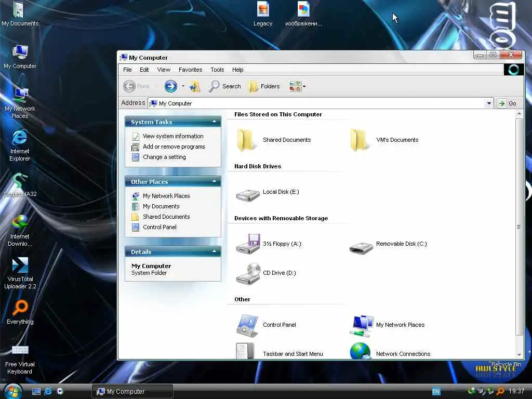Click Show Desktop quick launch icon
532x399 pixels.
36,391
